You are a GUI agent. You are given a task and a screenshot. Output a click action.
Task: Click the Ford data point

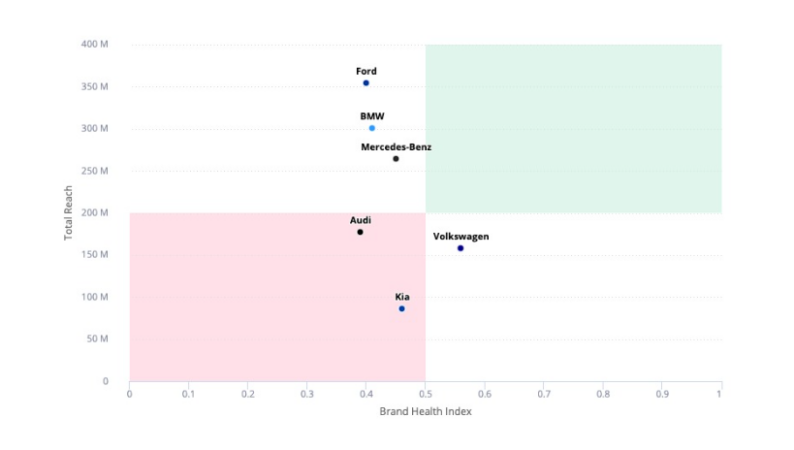(x=366, y=83)
